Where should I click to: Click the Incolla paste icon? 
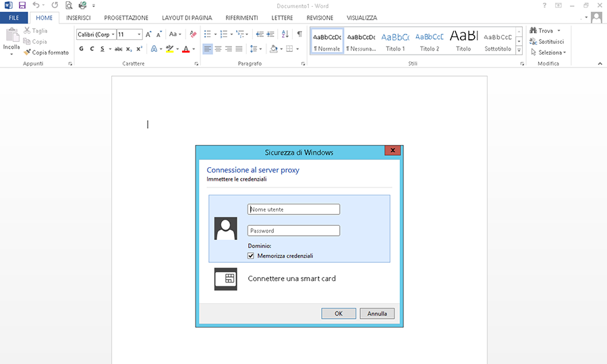coord(11,35)
